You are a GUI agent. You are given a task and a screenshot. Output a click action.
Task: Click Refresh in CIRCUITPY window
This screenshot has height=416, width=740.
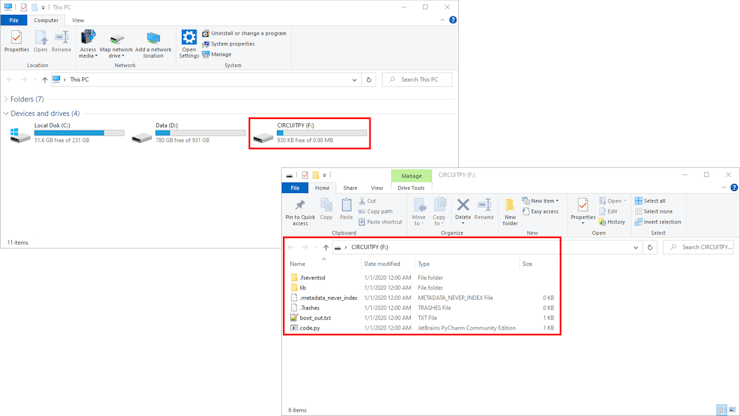pyautogui.click(x=650, y=247)
